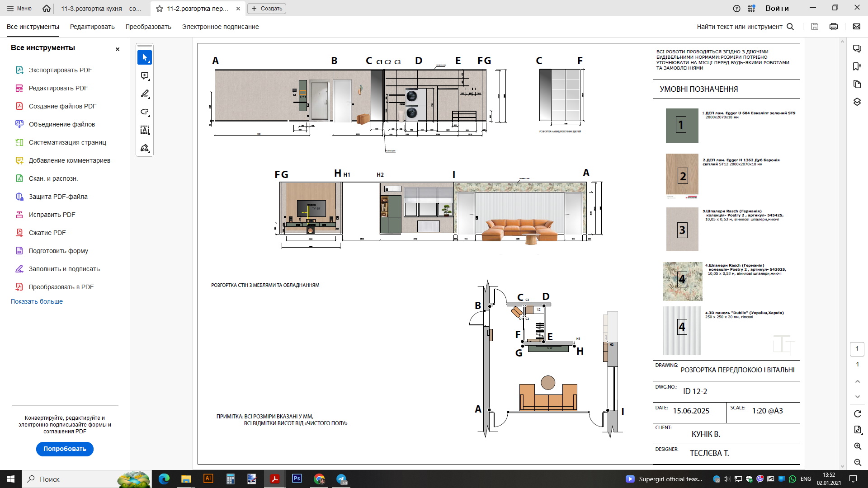Zoom in on the document
The height and width of the screenshot is (488, 868).
(x=858, y=446)
